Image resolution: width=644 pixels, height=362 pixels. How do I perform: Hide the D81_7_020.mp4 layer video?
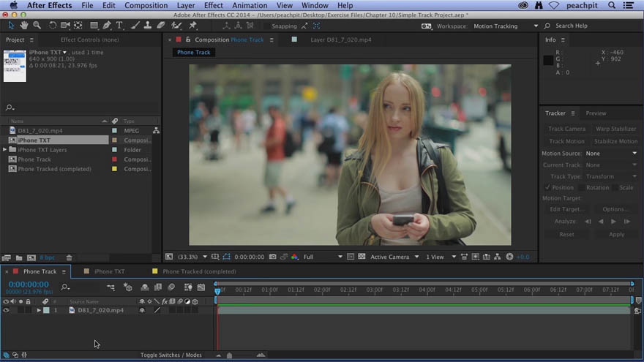tap(6, 310)
